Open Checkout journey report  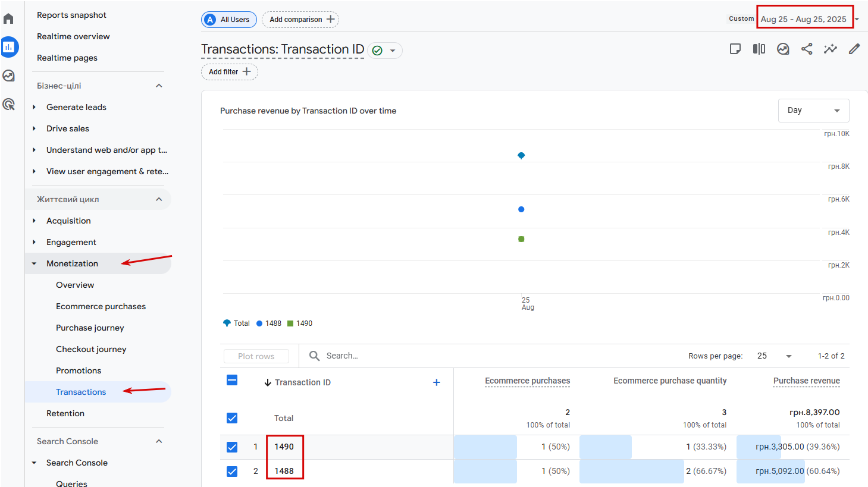pyautogui.click(x=91, y=349)
